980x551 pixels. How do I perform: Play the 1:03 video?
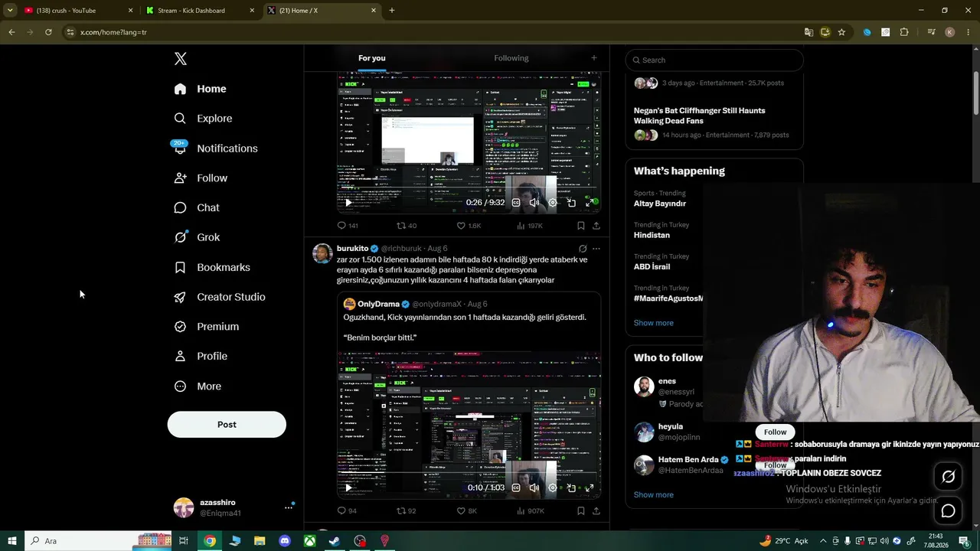(x=348, y=487)
